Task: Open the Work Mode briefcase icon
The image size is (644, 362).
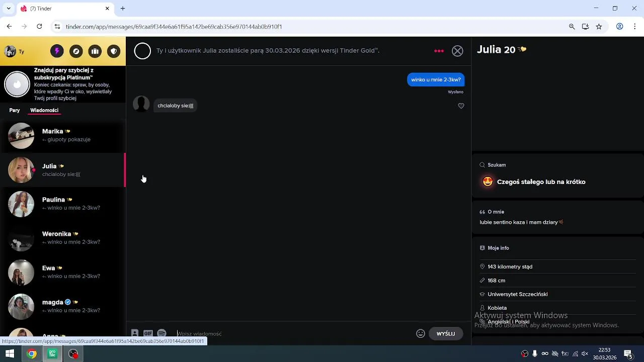Action: point(95,51)
